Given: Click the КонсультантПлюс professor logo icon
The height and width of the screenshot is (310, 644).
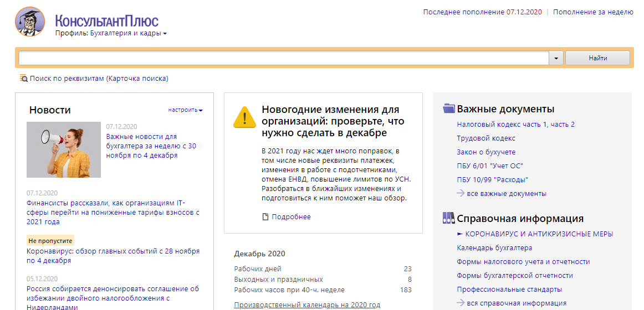Looking at the screenshot, I should pos(30,22).
